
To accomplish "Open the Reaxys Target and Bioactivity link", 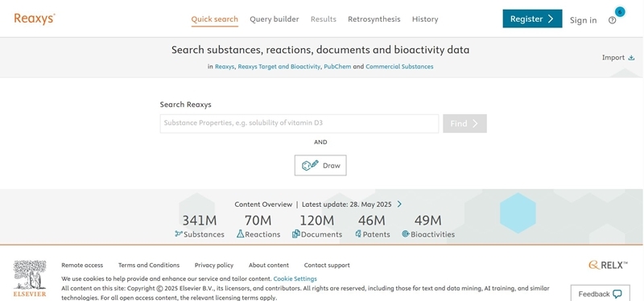I will pos(279,67).
